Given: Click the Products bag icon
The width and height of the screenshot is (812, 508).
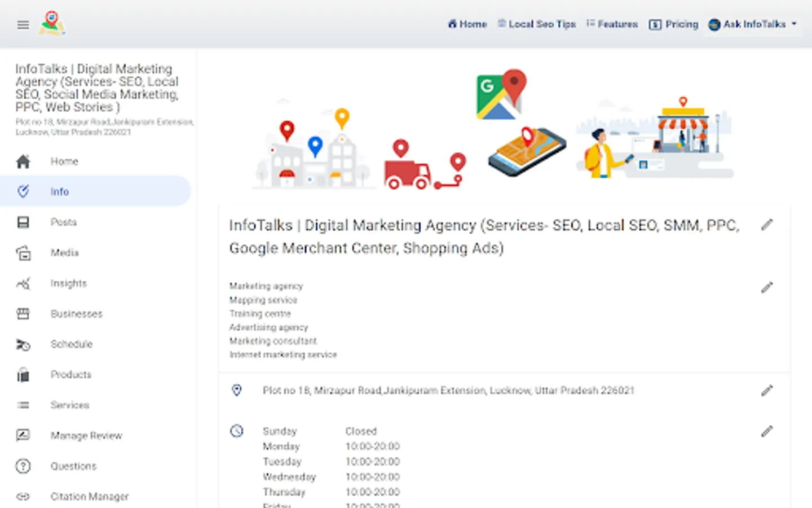Looking at the screenshot, I should [x=23, y=375].
